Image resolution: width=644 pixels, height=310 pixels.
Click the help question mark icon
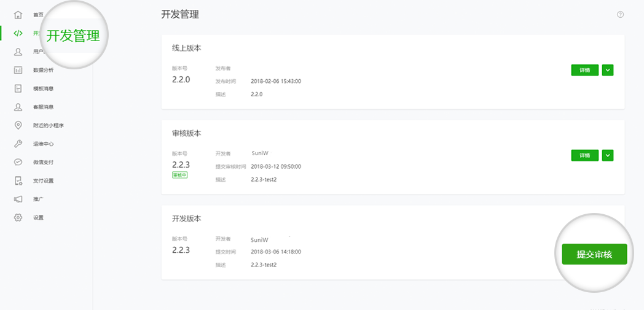point(620,15)
